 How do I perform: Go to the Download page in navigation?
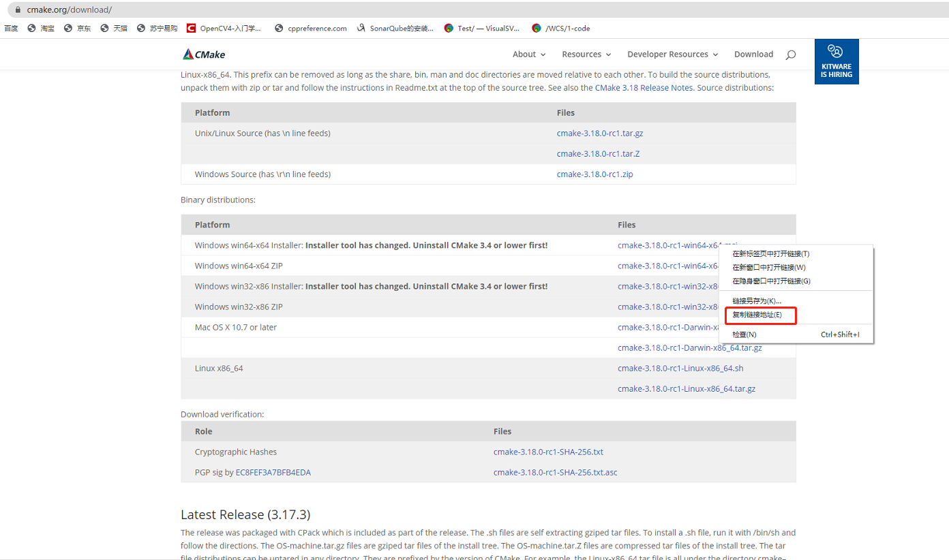753,55
